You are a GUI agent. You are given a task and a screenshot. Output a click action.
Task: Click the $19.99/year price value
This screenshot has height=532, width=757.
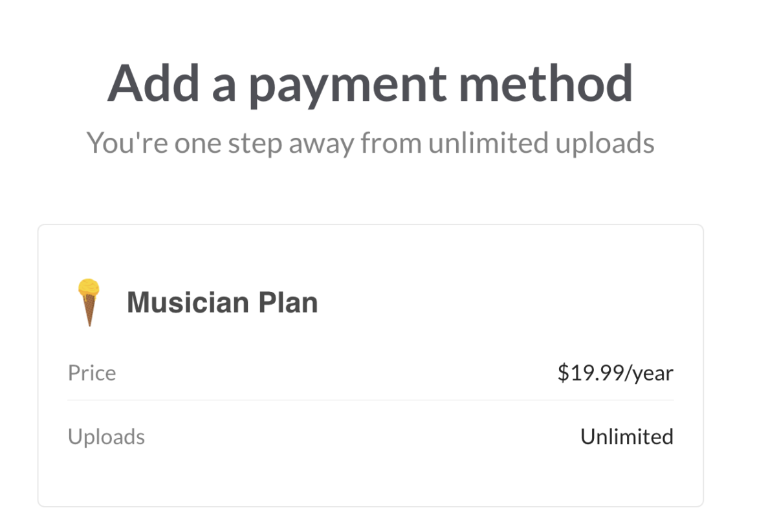click(615, 373)
